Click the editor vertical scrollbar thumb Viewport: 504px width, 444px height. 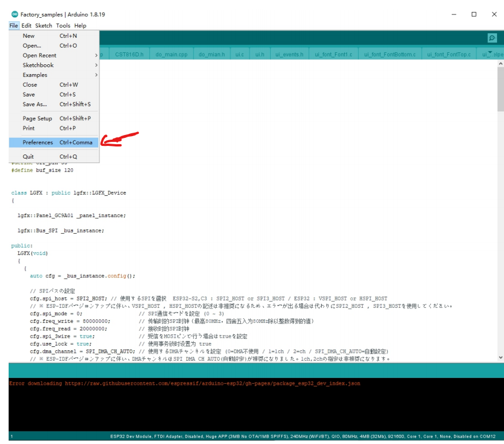tap(501, 89)
